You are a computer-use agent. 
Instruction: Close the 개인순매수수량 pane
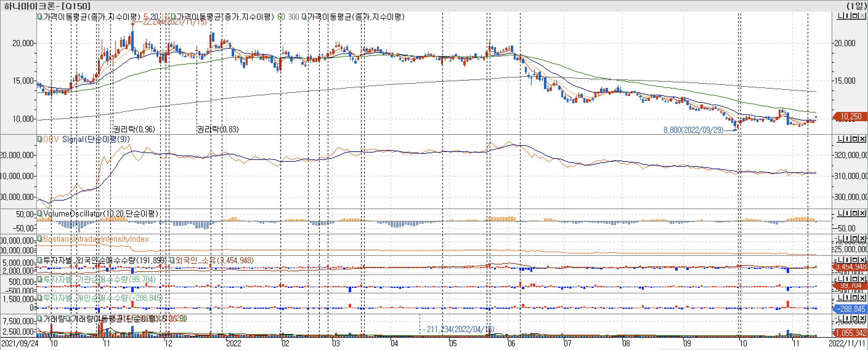click(x=862, y=298)
